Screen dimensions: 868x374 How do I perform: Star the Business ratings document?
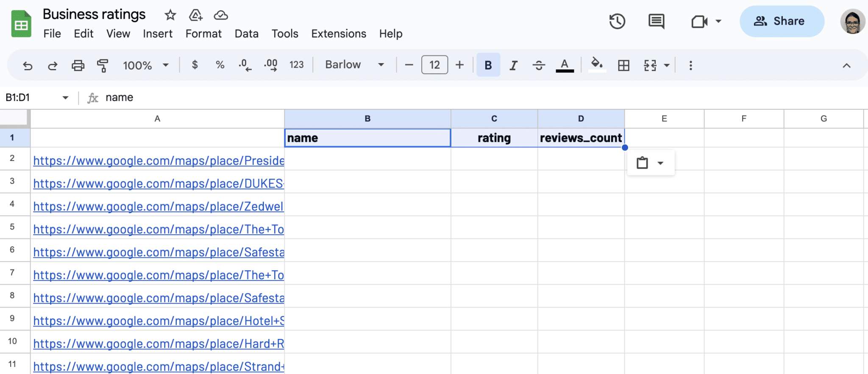click(170, 15)
